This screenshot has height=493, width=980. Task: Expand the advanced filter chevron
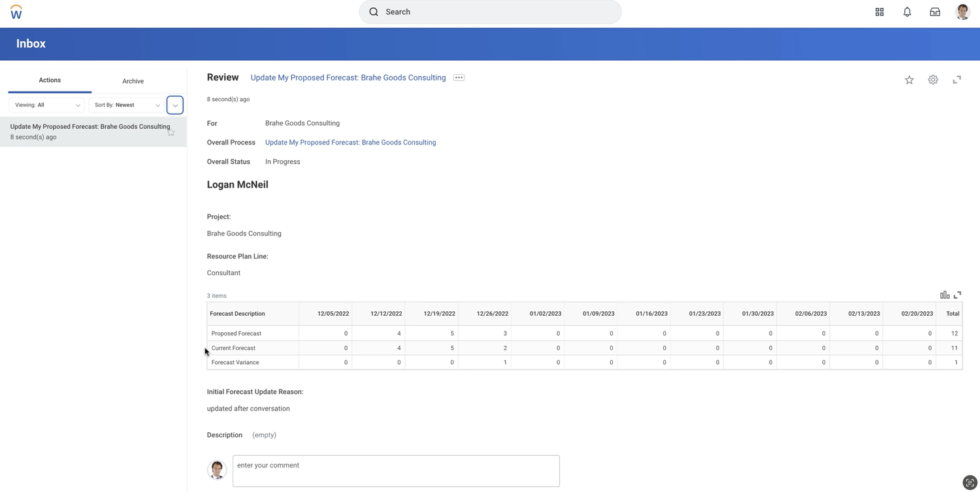[174, 105]
